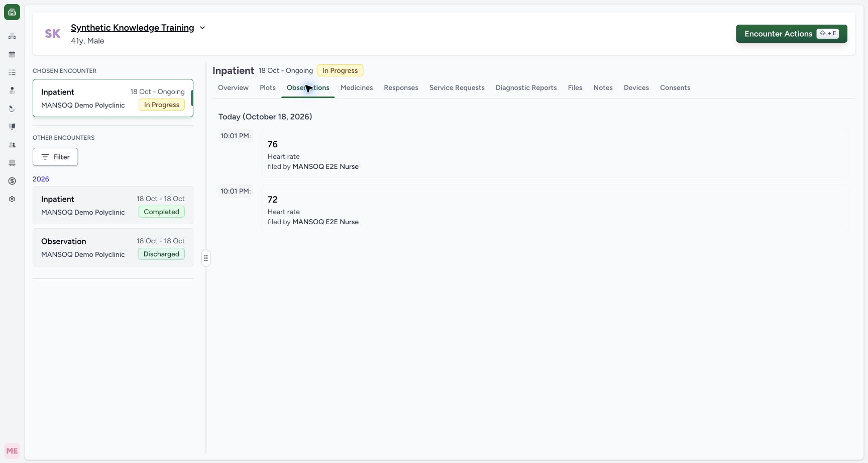Open the facility buildings icon in sidebar
Image resolution: width=868 pixels, height=463 pixels.
12,36
